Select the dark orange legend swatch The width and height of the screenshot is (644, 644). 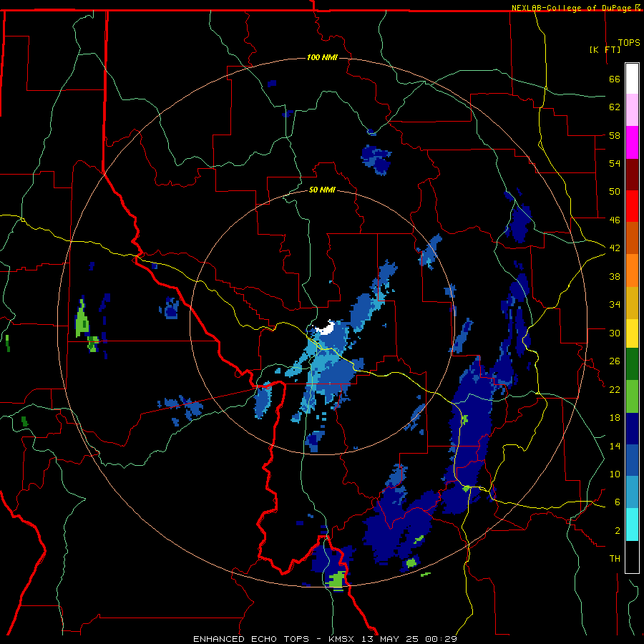click(x=632, y=238)
